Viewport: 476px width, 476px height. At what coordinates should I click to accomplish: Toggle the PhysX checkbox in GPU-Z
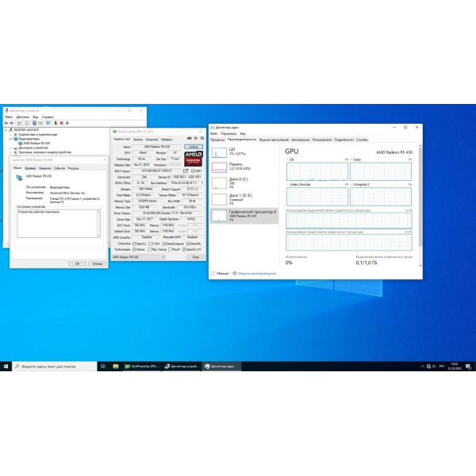[171, 250]
